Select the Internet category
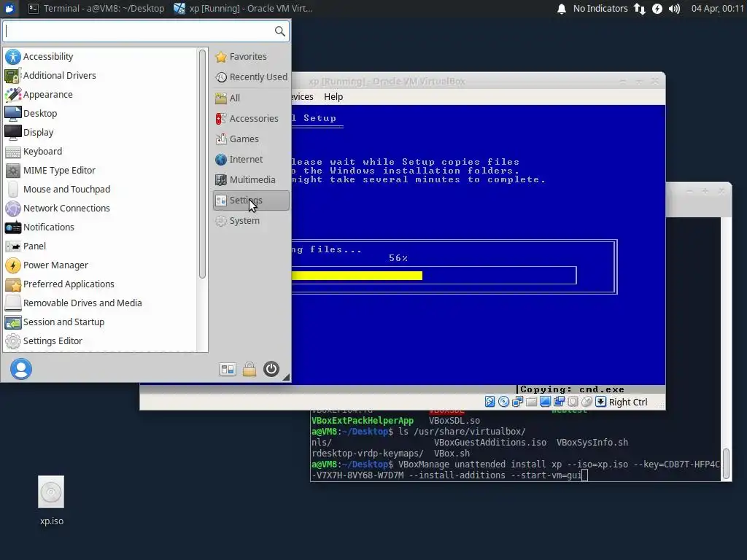The width and height of the screenshot is (747, 560). 251,160
